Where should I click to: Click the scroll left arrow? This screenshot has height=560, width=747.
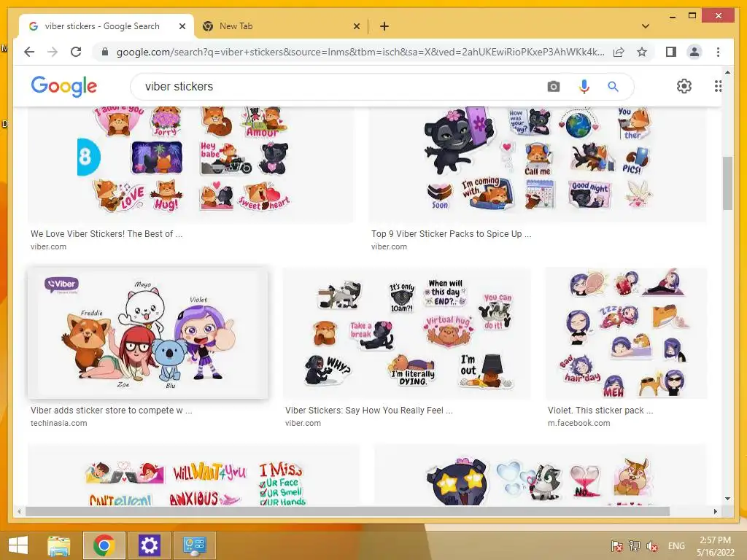click(x=19, y=511)
